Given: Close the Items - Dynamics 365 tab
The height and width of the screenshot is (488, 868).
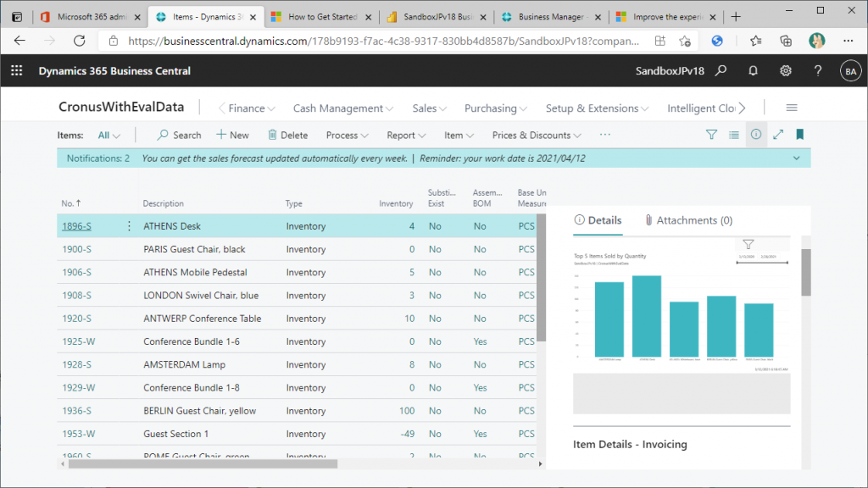Looking at the screenshot, I should tap(253, 17).
